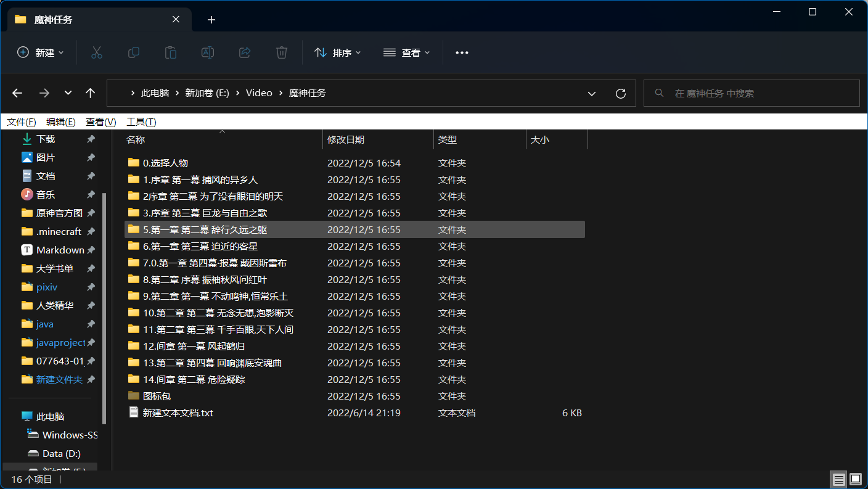Open the 查看(V) menu
868x489 pixels.
(101, 121)
